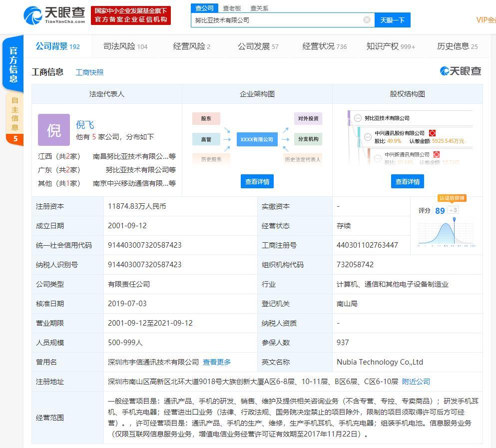Collapse the 努比亚技术有限公司 equity tree node
Image resolution: width=496 pixels, height=448 pixels.
pyautogui.click(x=358, y=118)
